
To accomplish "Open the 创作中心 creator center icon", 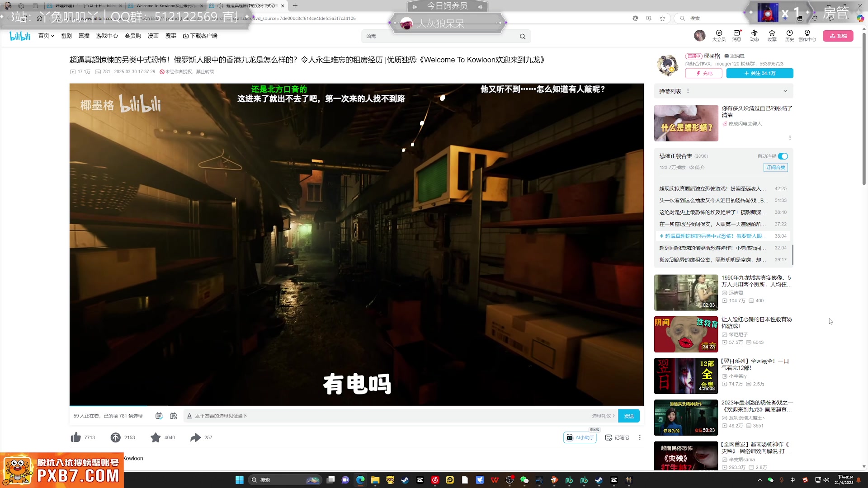I will coord(807,36).
